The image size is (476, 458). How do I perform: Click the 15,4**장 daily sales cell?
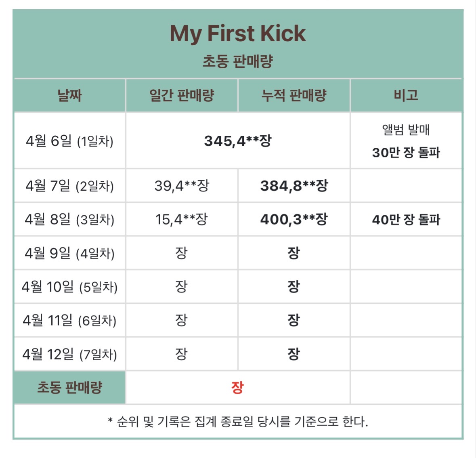[182, 219]
